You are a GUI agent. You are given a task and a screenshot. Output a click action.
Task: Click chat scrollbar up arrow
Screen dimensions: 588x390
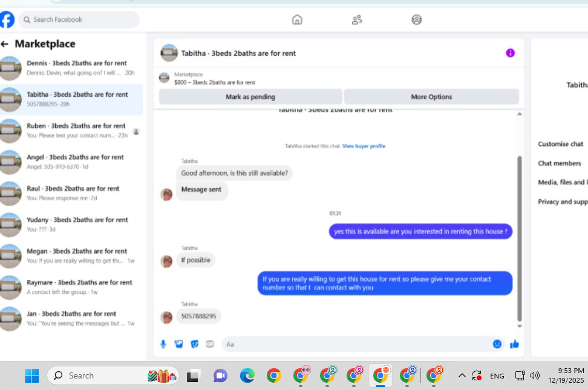click(520, 114)
